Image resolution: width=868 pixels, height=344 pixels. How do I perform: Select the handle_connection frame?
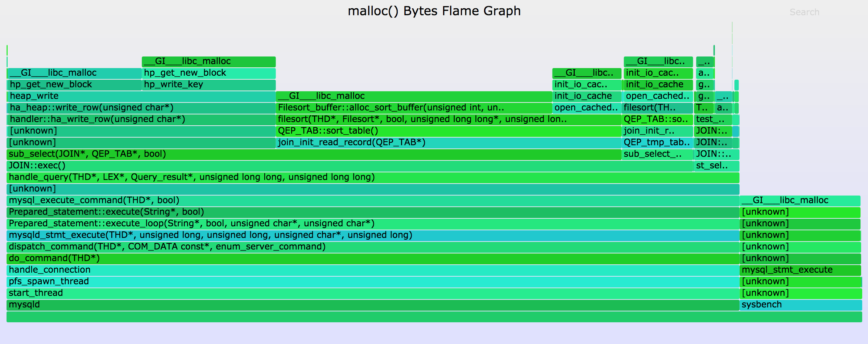pos(373,270)
